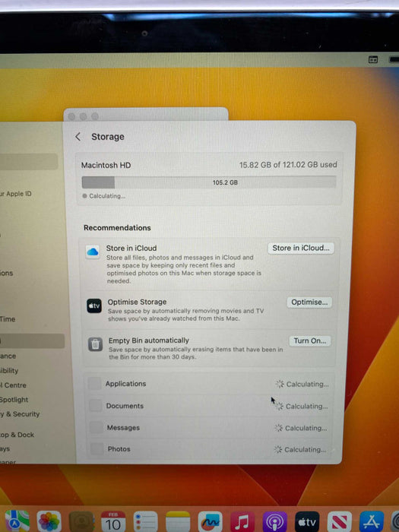Go back using the chevron beside Storage
Image resolution: width=399 pixels, height=532 pixels.
click(78, 137)
